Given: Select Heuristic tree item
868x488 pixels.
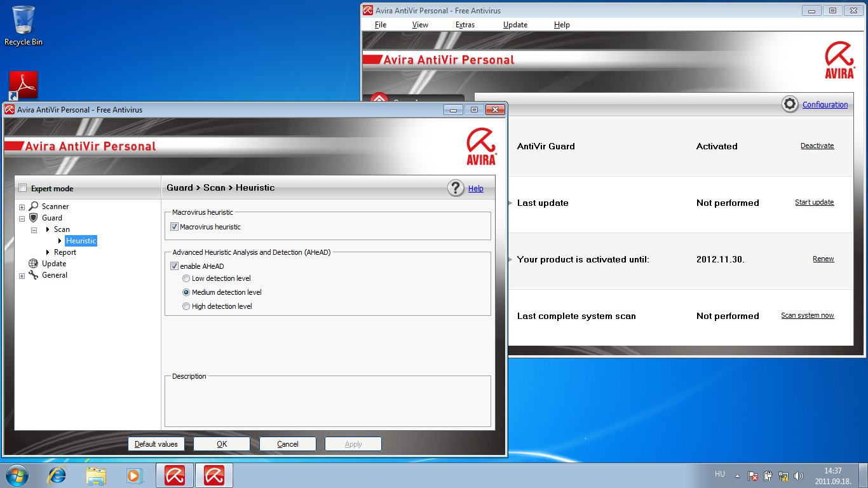Looking at the screenshot, I should coord(81,241).
